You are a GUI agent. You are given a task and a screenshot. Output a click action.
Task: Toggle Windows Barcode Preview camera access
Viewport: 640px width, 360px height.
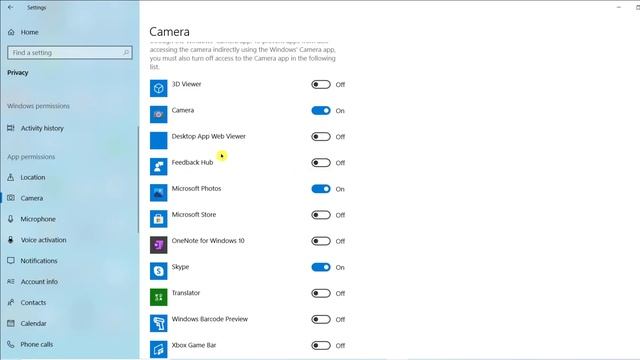point(321,320)
